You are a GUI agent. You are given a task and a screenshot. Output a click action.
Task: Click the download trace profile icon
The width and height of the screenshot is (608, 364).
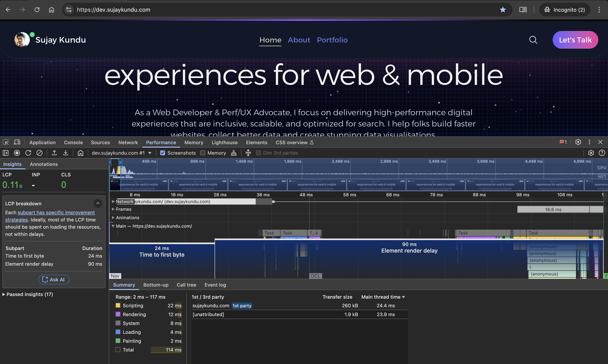click(x=66, y=153)
